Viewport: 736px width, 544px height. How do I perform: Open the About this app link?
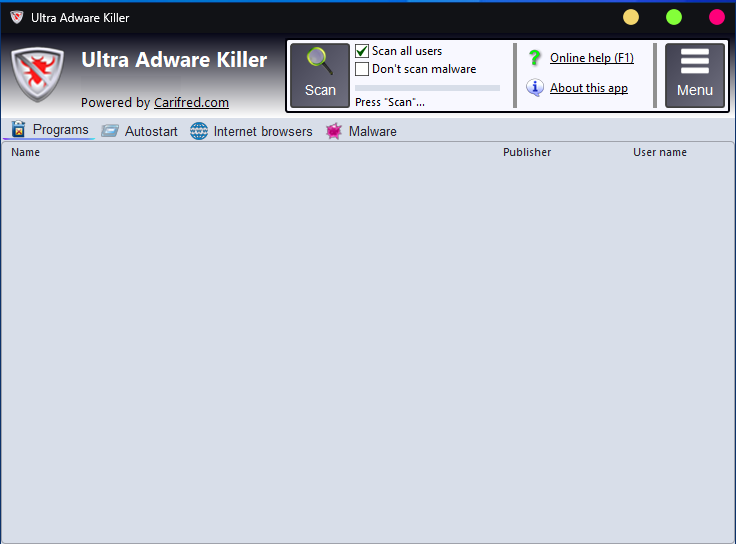click(x=589, y=88)
